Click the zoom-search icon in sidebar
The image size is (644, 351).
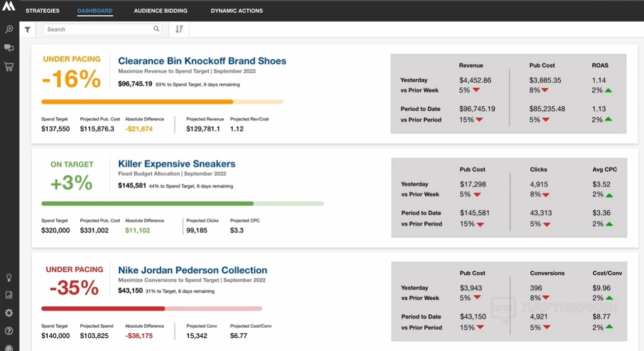click(x=9, y=29)
